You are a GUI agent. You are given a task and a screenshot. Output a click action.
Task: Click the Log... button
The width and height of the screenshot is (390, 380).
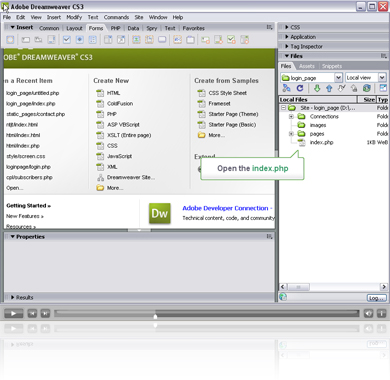(x=377, y=298)
